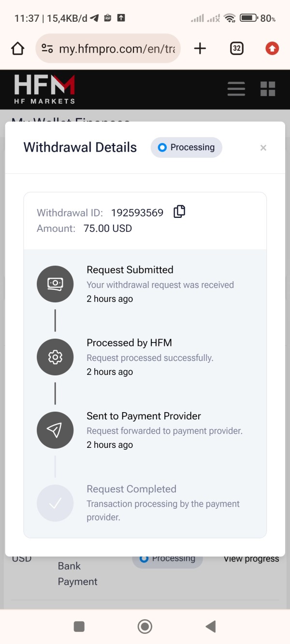The image size is (290, 644).
Task: Click the Sent to Payment Provider icon
Action: click(x=55, y=430)
